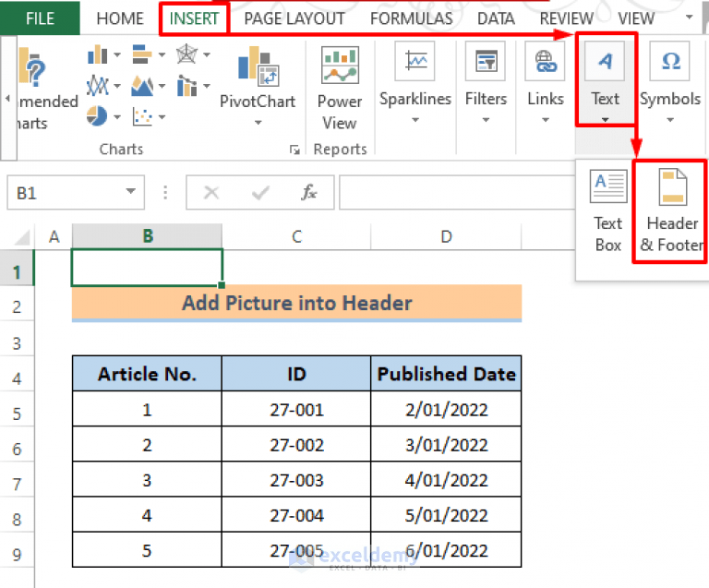The height and width of the screenshot is (588, 709).
Task: Click the Select All corner triangle
Action: 21,237
